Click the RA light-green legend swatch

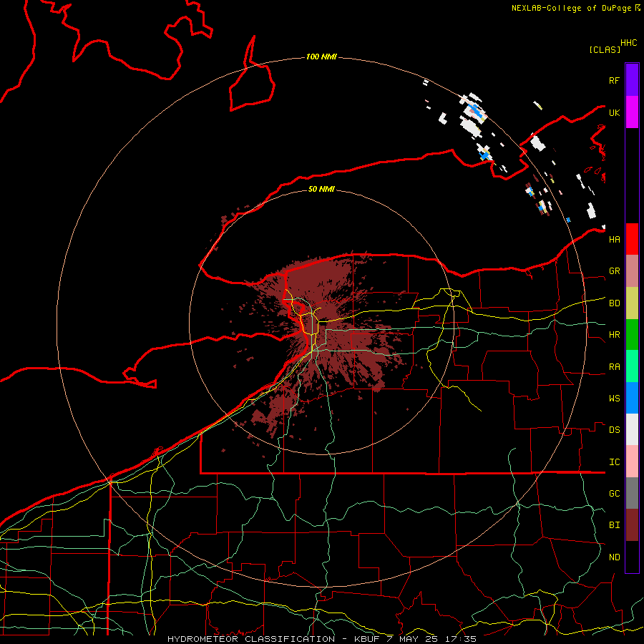pyautogui.click(x=632, y=366)
